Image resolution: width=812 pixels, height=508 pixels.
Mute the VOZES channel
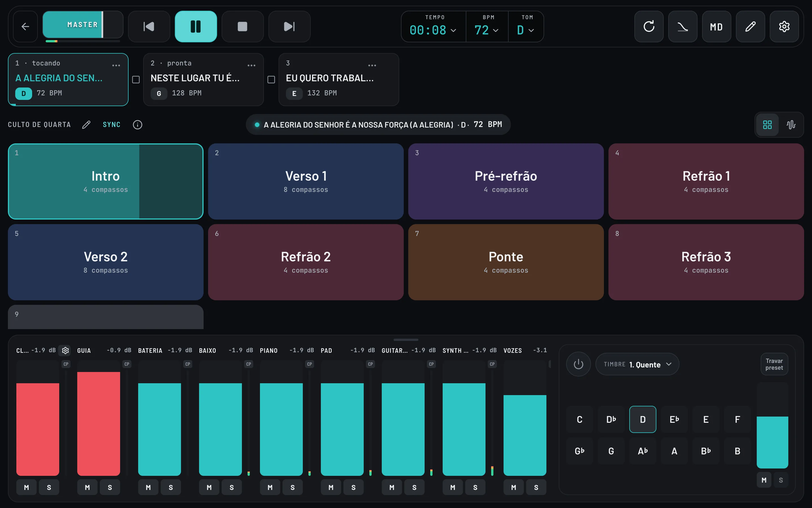514,487
